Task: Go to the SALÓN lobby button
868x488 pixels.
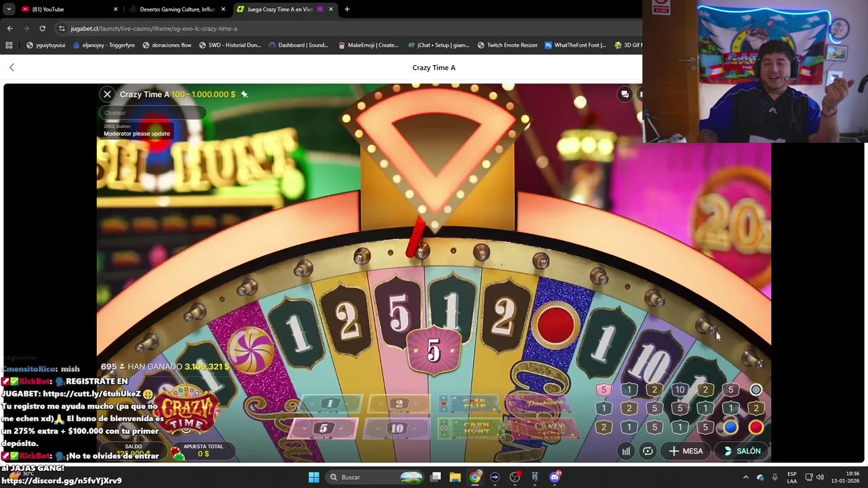Action: (x=742, y=451)
